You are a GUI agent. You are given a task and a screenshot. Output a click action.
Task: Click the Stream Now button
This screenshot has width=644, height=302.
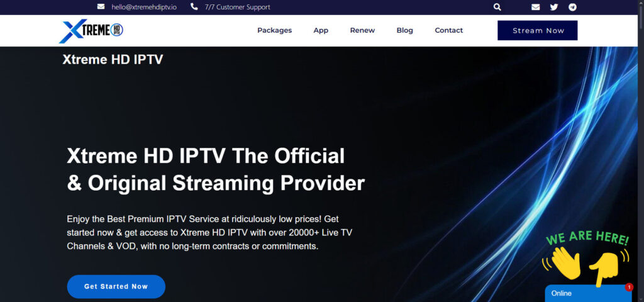(537, 30)
